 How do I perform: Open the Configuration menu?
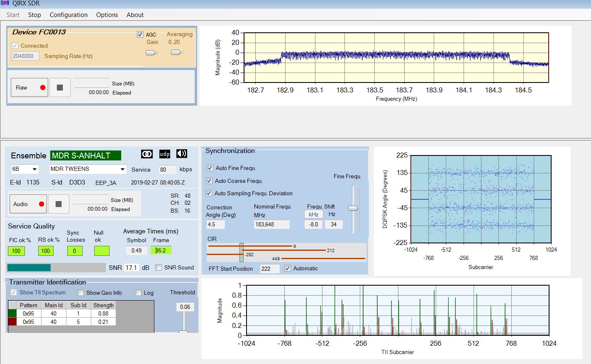pos(68,15)
